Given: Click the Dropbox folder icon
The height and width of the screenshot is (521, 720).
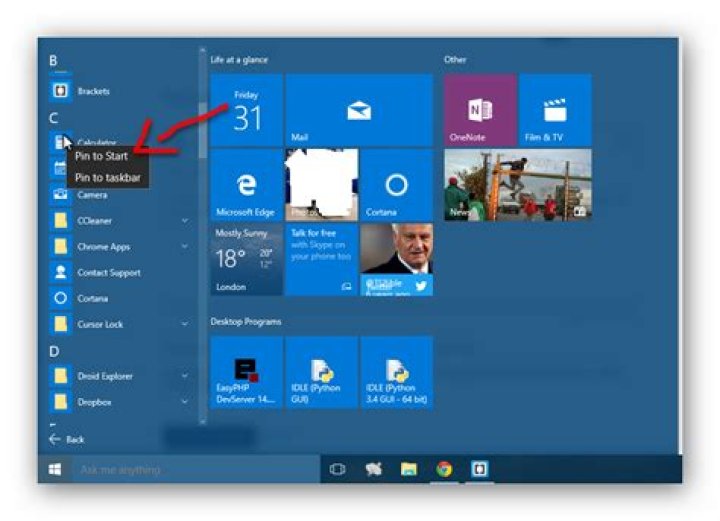Looking at the screenshot, I should pos(60,402).
